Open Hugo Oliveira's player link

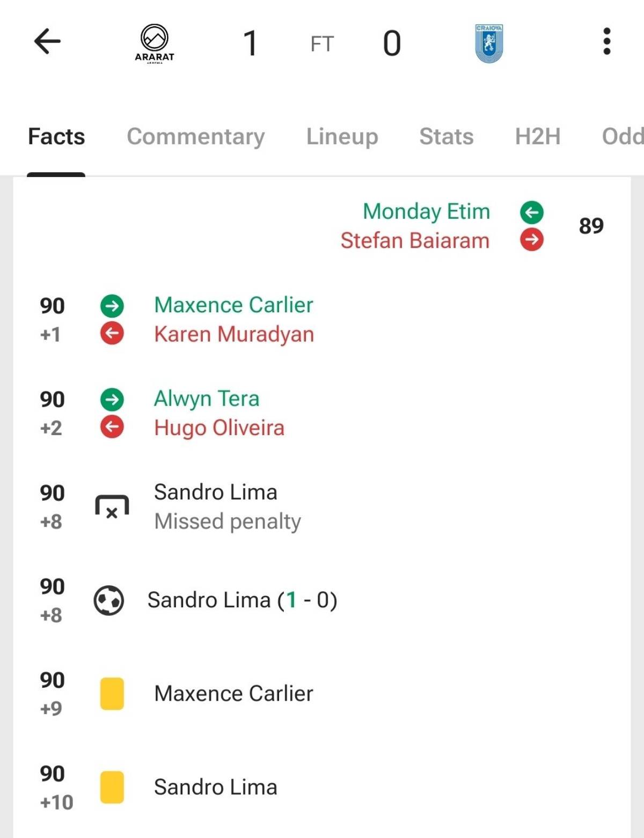219,428
